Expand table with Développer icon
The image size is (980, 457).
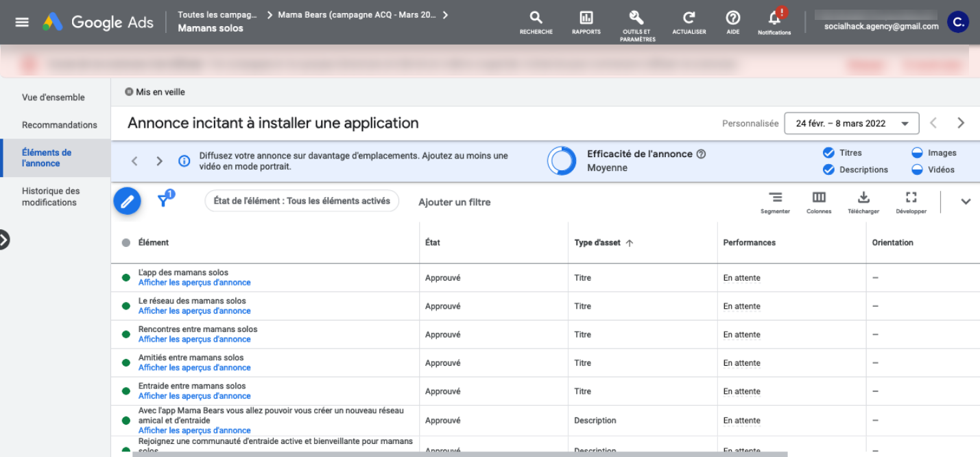tap(911, 198)
